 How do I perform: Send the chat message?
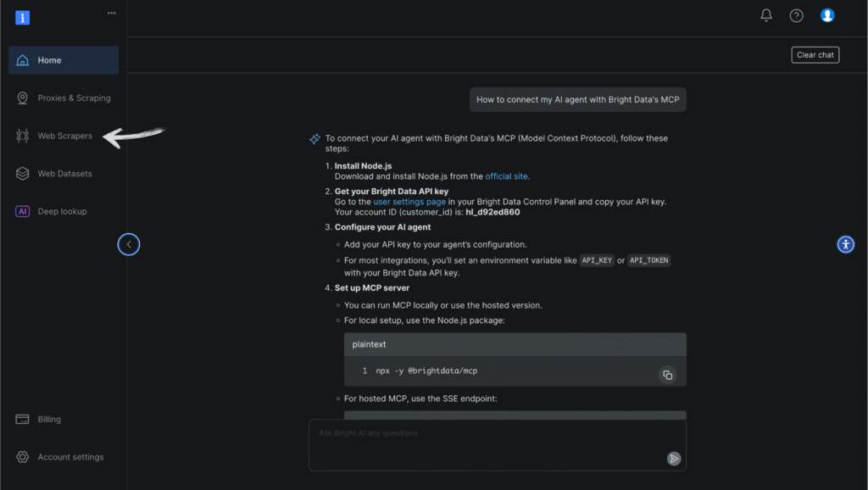[x=674, y=459]
